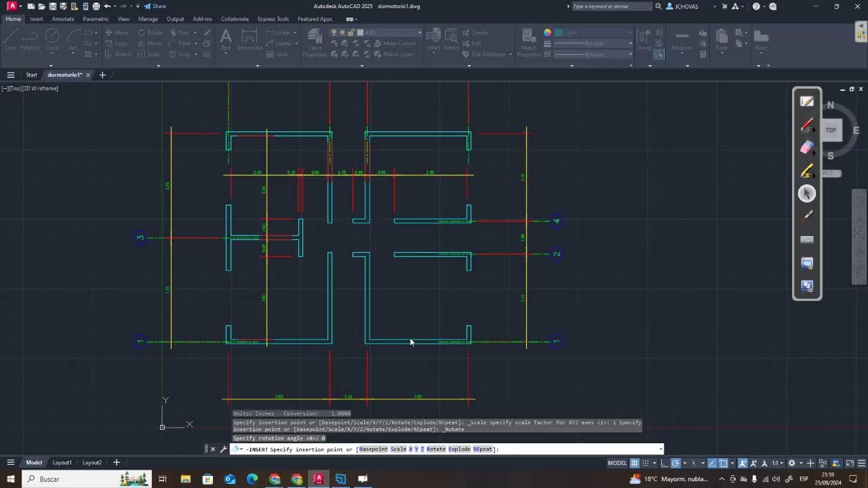The width and height of the screenshot is (868, 488).
Task: Open the Customize command line wrench icon
Action: point(223,449)
